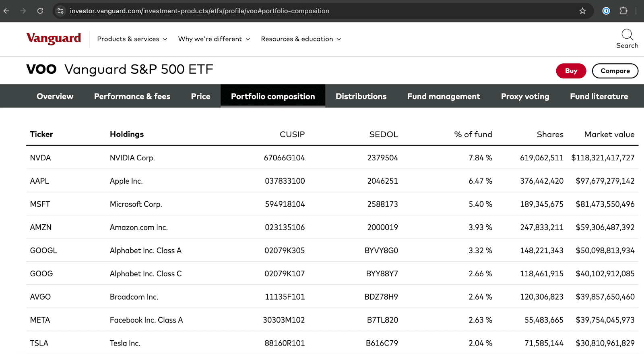Open the Fund management tab
The image size is (644, 354).
coord(444,96)
